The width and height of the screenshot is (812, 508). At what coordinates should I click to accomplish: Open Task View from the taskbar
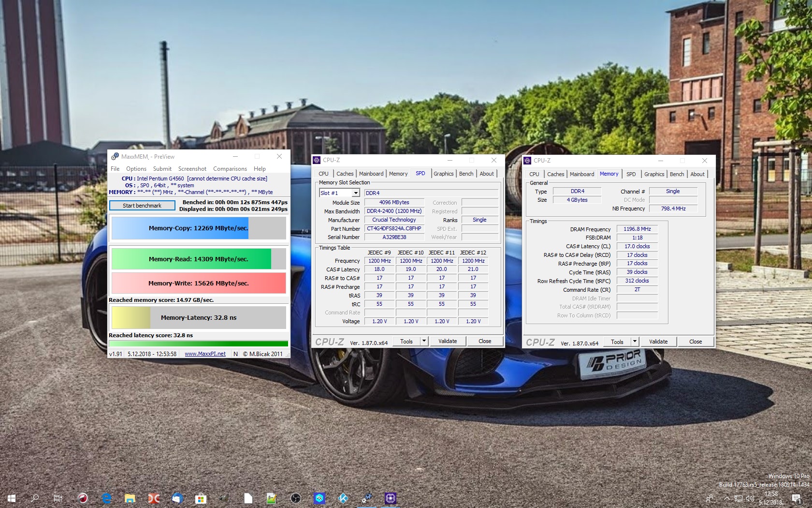coord(58,498)
